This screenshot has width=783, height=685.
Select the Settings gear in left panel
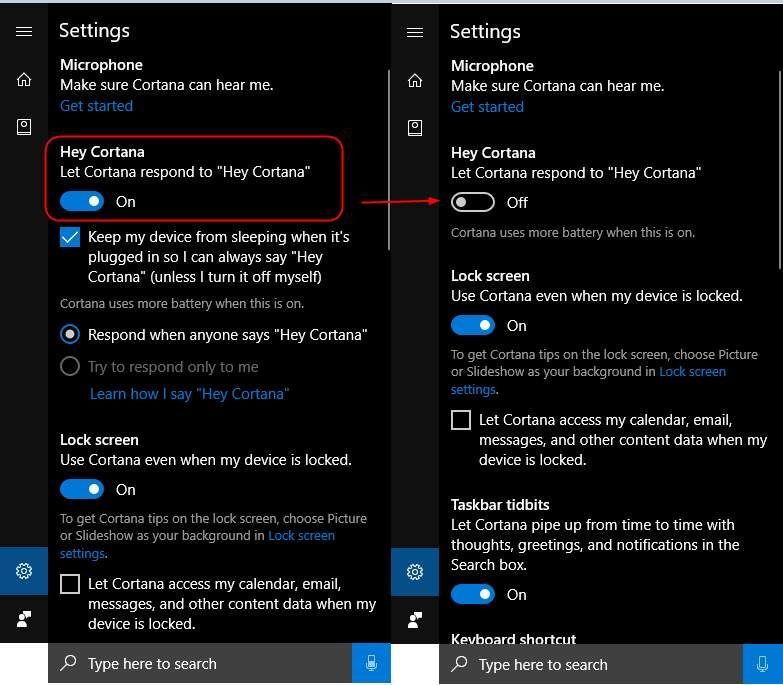click(x=24, y=571)
